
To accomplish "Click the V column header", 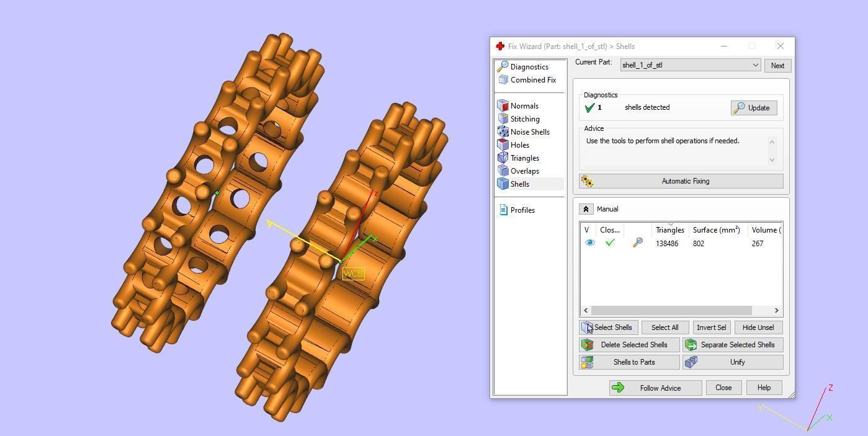I will [x=586, y=229].
